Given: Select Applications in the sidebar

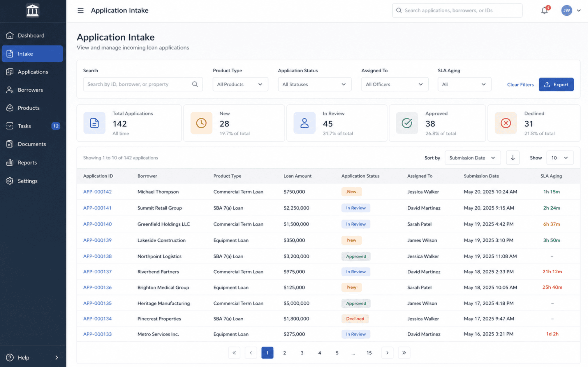Looking at the screenshot, I should (32, 72).
